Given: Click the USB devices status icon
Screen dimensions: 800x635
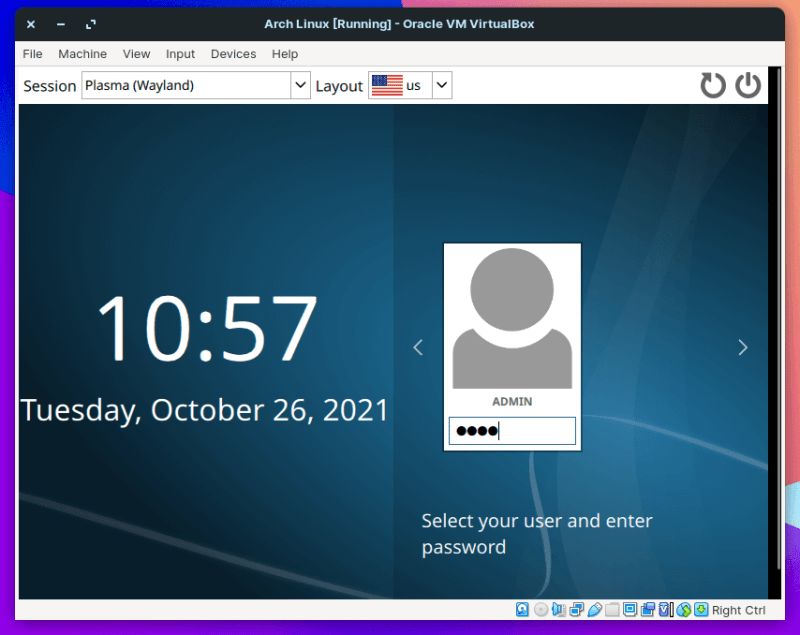Looking at the screenshot, I should pos(595,609).
